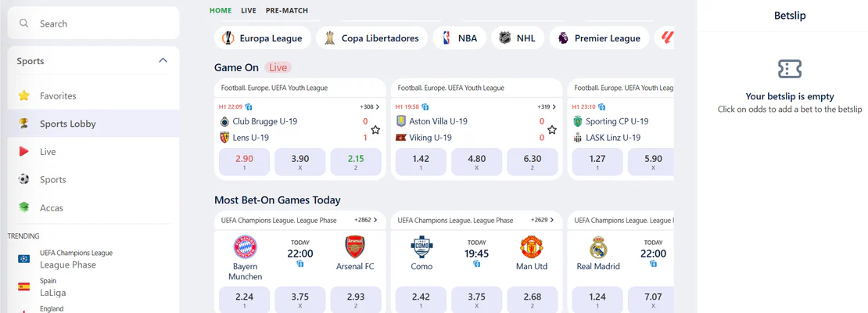The image size is (868, 313).
Task: Open the PRE-MATCH tab
Action: coord(287,10)
